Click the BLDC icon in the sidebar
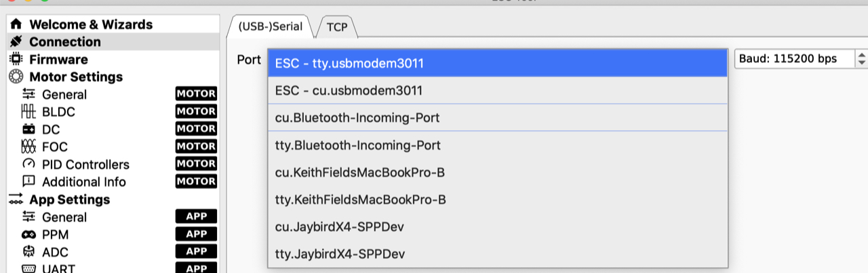The width and height of the screenshot is (868, 273). pyautogui.click(x=28, y=112)
